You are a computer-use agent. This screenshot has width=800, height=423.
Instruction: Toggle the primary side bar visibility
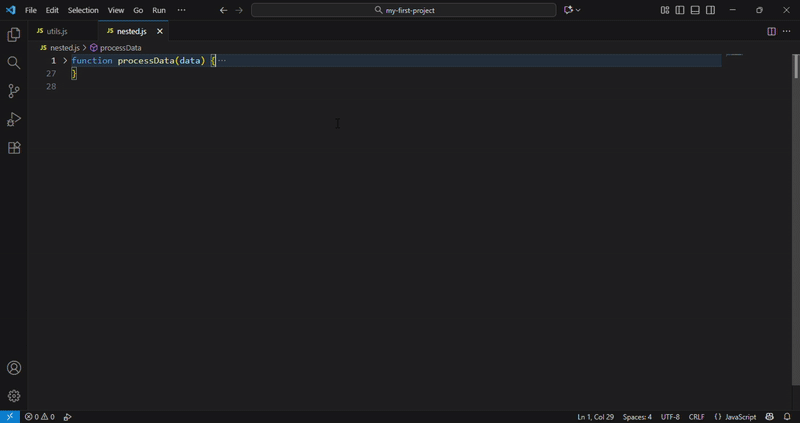tap(680, 10)
